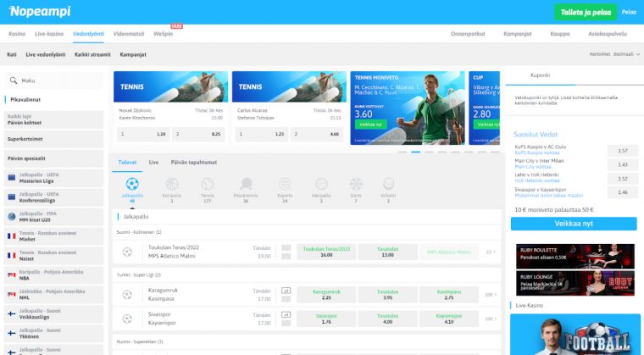
Task: Select the Darts sport icon
Action: point(356,184)
